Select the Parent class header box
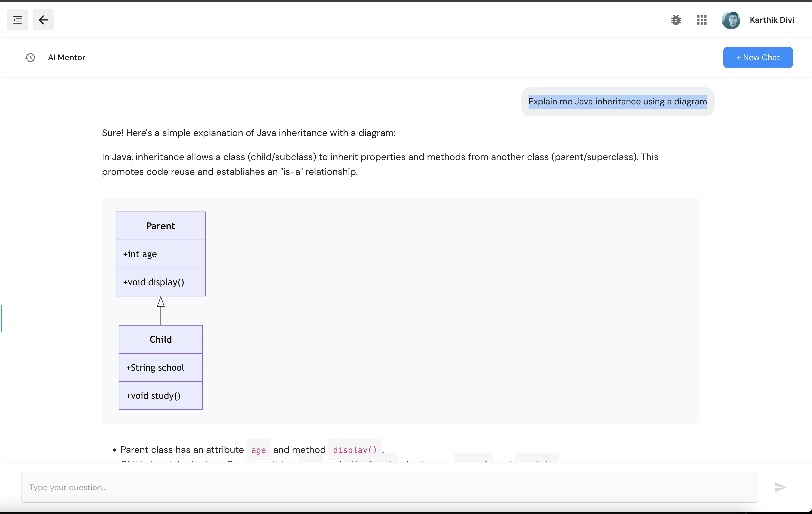Image resolution: width=812 pixels, height=514 pixels. [x=161, y=226]
